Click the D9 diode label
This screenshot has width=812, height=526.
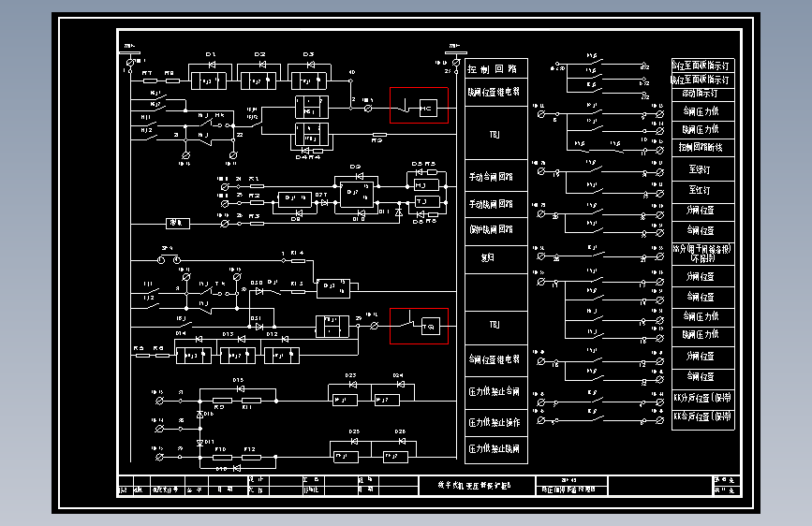[355, 167]
